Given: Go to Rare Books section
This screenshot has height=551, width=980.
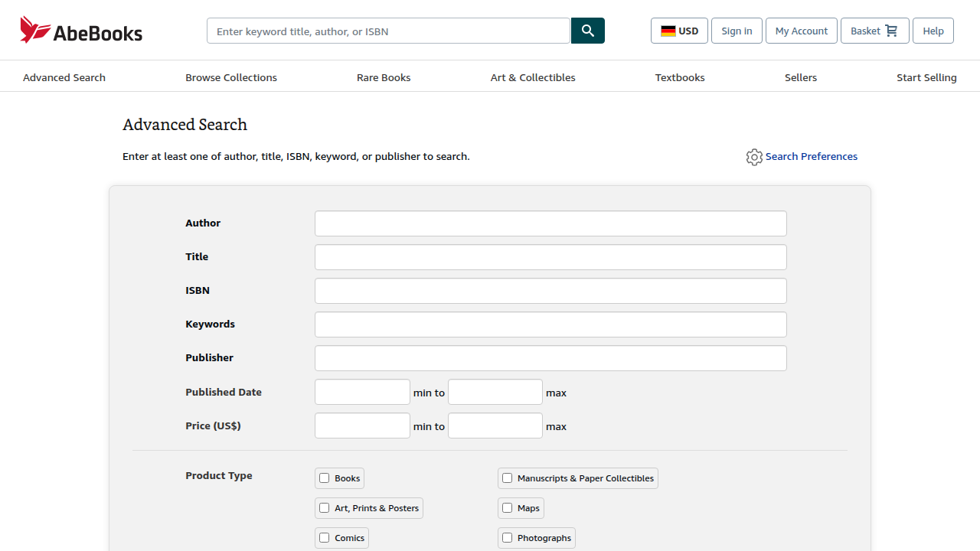Looking at the screenshot, I should [384, 77].
